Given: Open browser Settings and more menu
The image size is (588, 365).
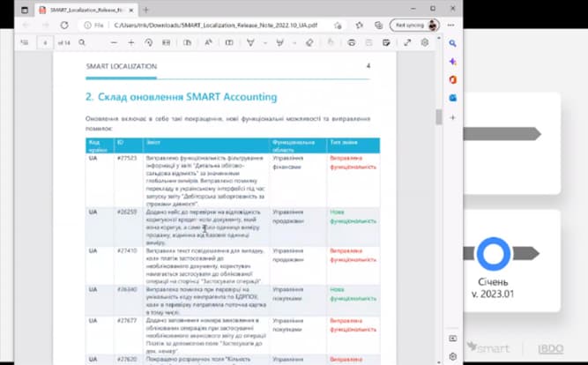Looking at the screenshot, I should click(x=450, y=26).
